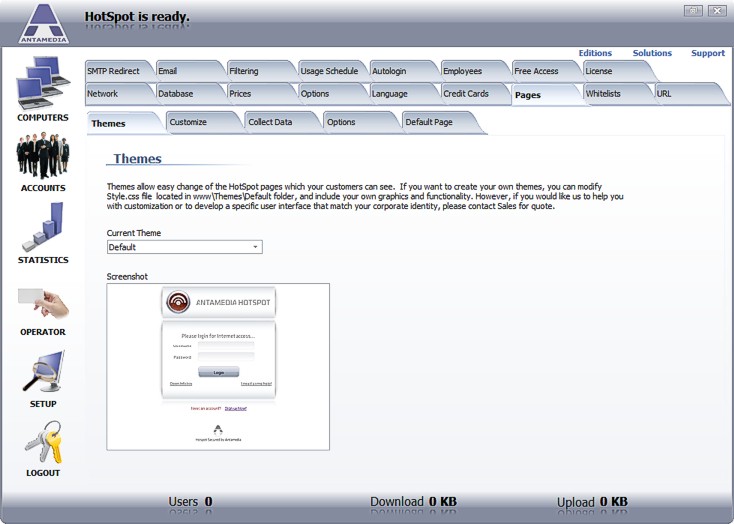Viewport: 734px width, 524px height.
Task: Select the Themes sub-tab
Action: [x=123, y=124]
